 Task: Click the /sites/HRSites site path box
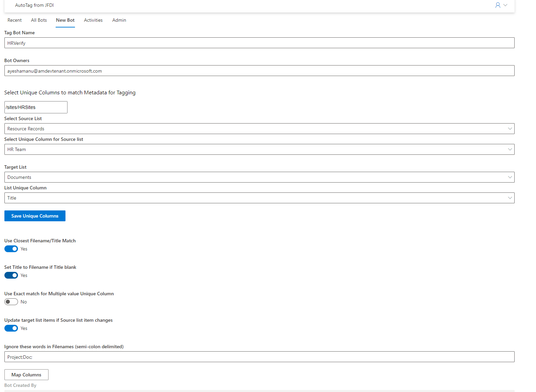[x=36, y=107]
